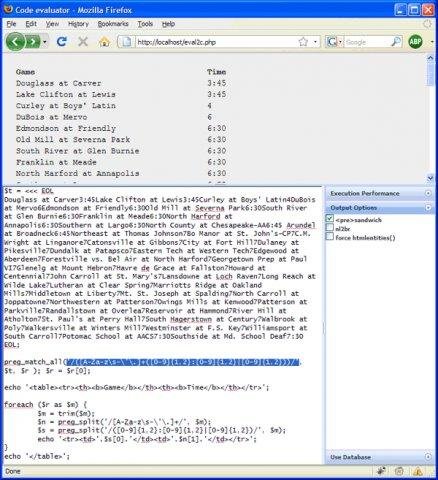Screen dimensions: 438x480
Task: Click 'North Harford at Annapolis' row
Action: coord(121,173)
